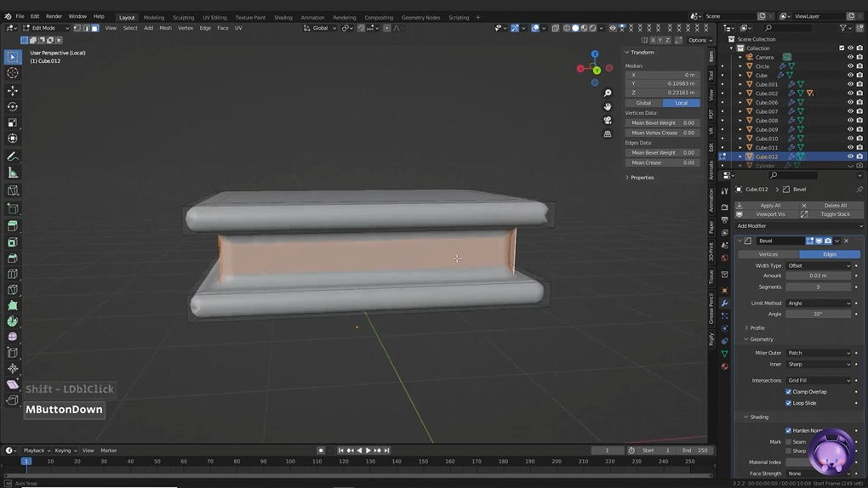Open Width Type Offset dropdown

pyautogui.click(x=819, y=265)
